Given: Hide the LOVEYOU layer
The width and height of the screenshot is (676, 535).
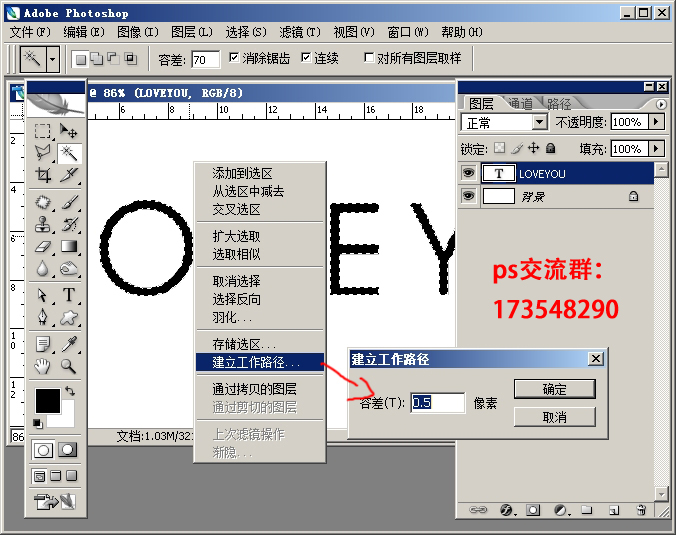Looking at the screenshot, I should click(468, 173).
